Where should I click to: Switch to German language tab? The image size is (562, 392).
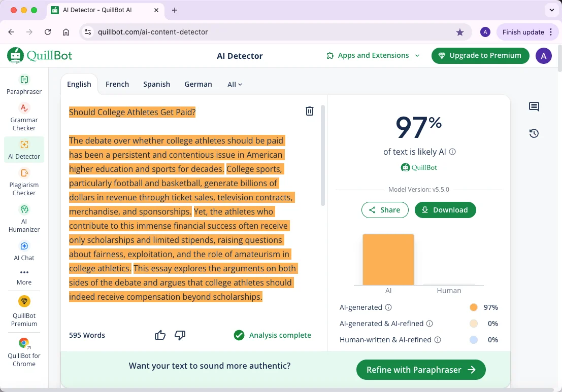[x=198, y=84]
